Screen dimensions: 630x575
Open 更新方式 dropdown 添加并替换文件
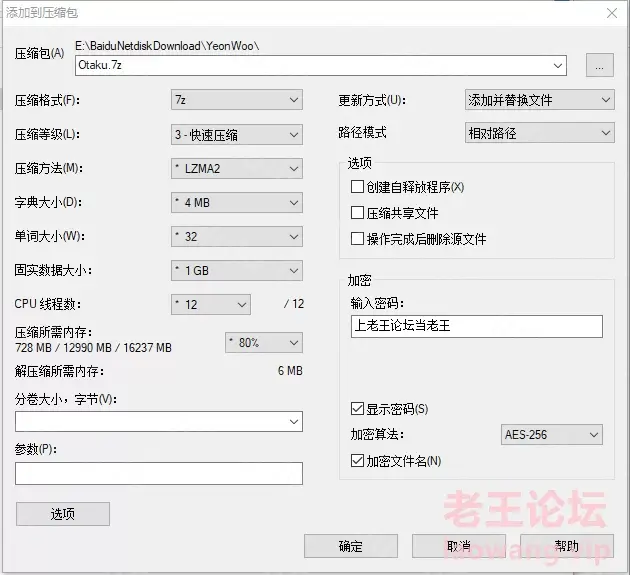coord(540,100)
